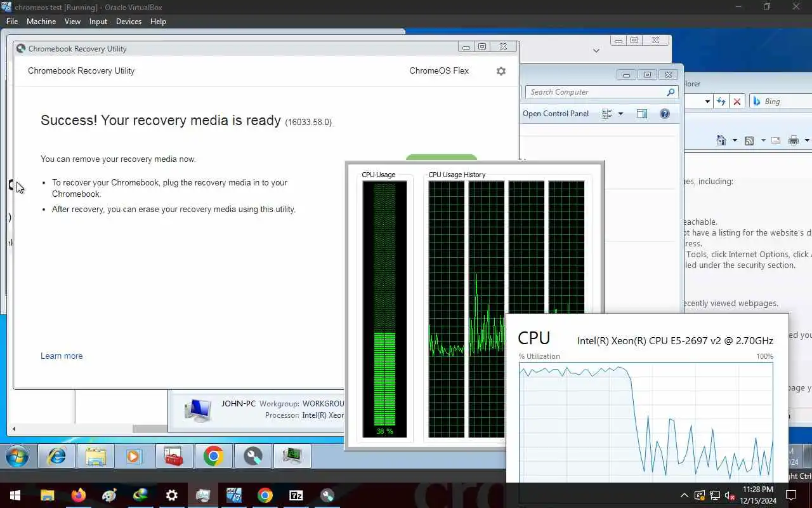Open Windows Media Player taskbar icon
Image resolution: width=812 pixels, height=508 pixels.
click(x=133, y=457)
